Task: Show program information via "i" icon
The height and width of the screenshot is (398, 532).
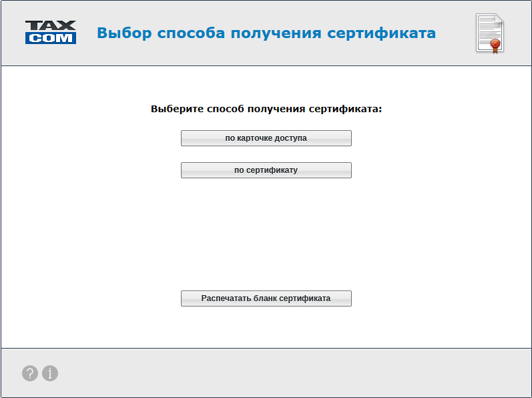Action: point(50,373)
